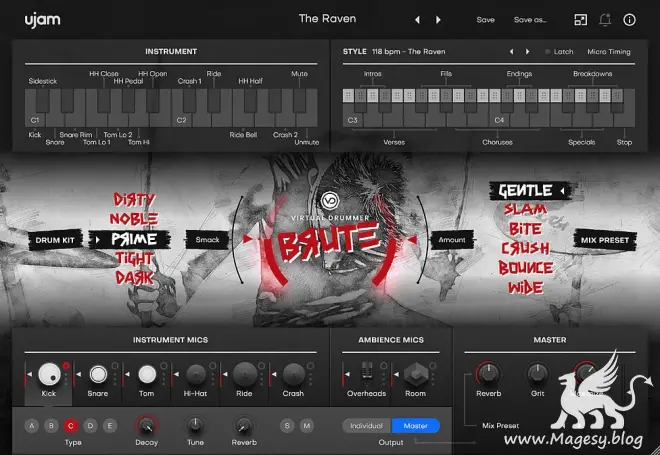Open the info icon in header
Viewport: 660px width, 455px height.
[x=629, y=20]
